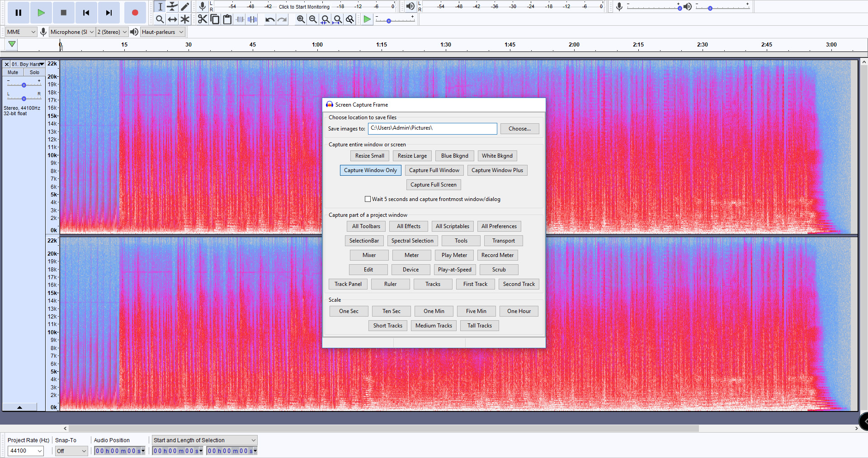868x458 pixels.
Task: Skip to start of the project
Action: [x=86, y=13]
